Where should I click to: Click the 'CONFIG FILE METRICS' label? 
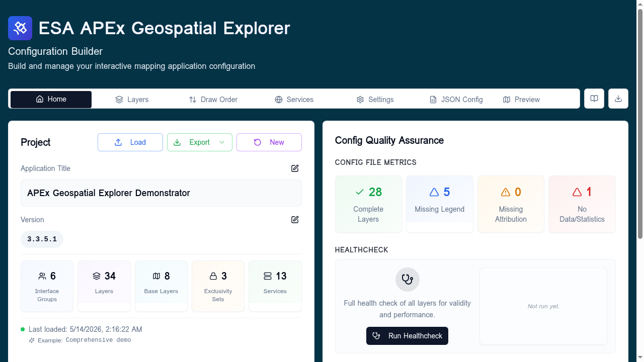tap(376, 162)
